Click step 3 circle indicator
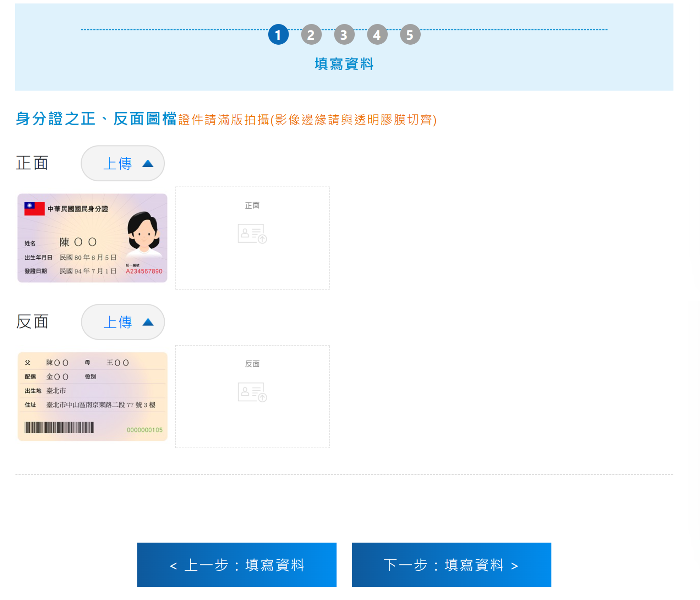 pyautogui.click(x=344, y=34)
